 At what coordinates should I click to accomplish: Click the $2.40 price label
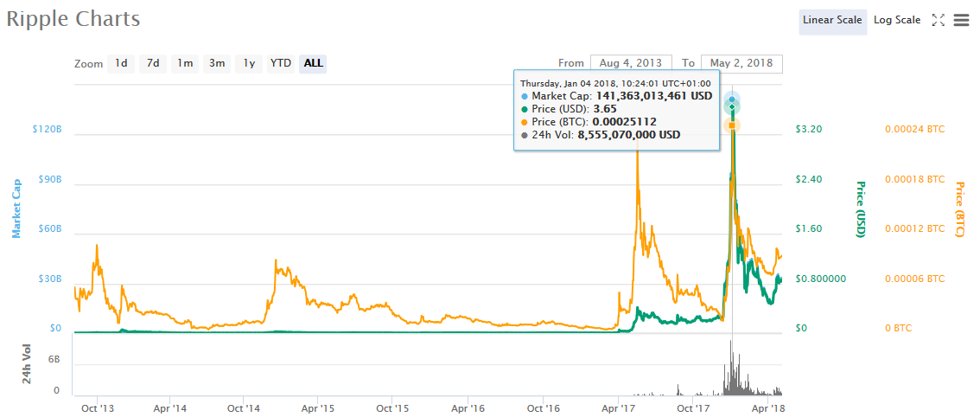pos(808,179)
